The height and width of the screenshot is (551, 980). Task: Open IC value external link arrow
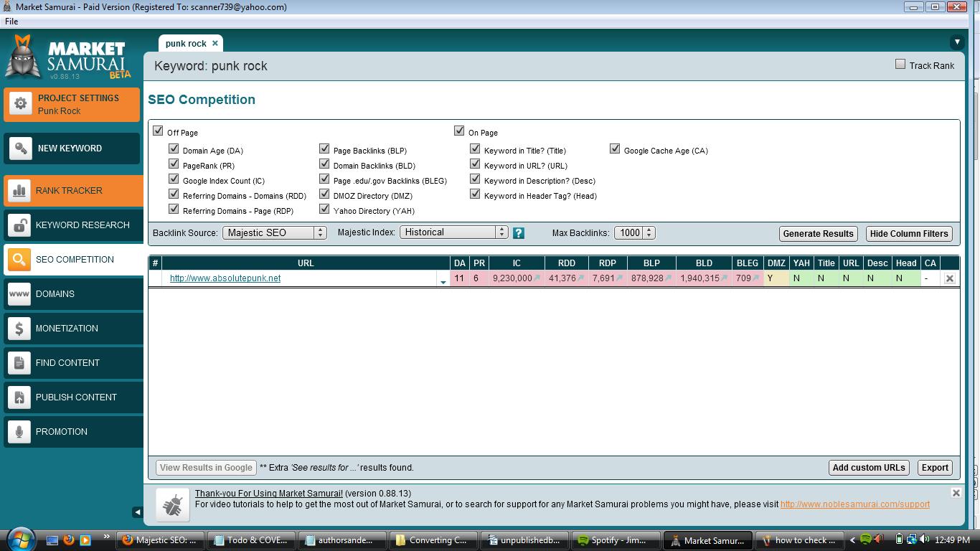point(537,278)
